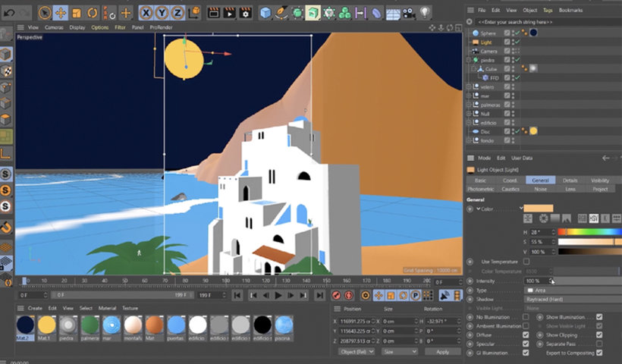Click the light color swatch
This screenshot has height=364, width=622.
point(538,208)
